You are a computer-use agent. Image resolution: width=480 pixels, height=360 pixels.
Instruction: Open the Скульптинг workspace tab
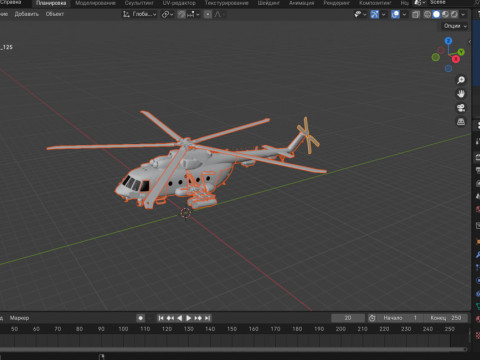pos(139,3)
